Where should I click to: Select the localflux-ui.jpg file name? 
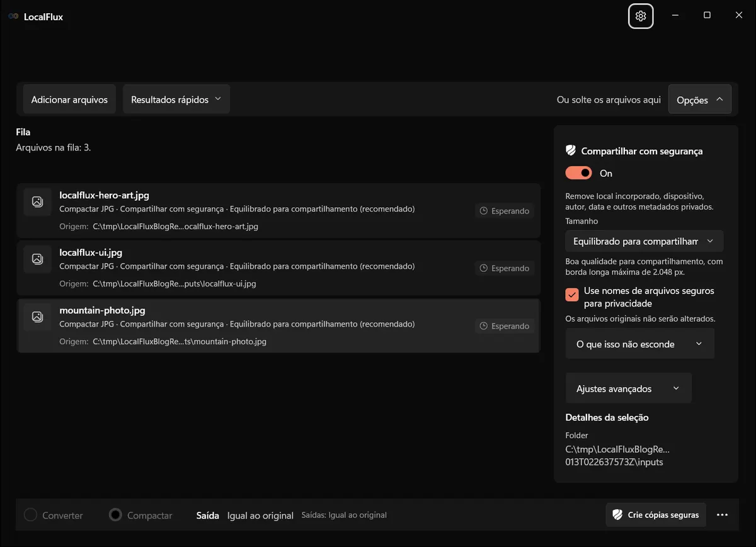point(91,252)
